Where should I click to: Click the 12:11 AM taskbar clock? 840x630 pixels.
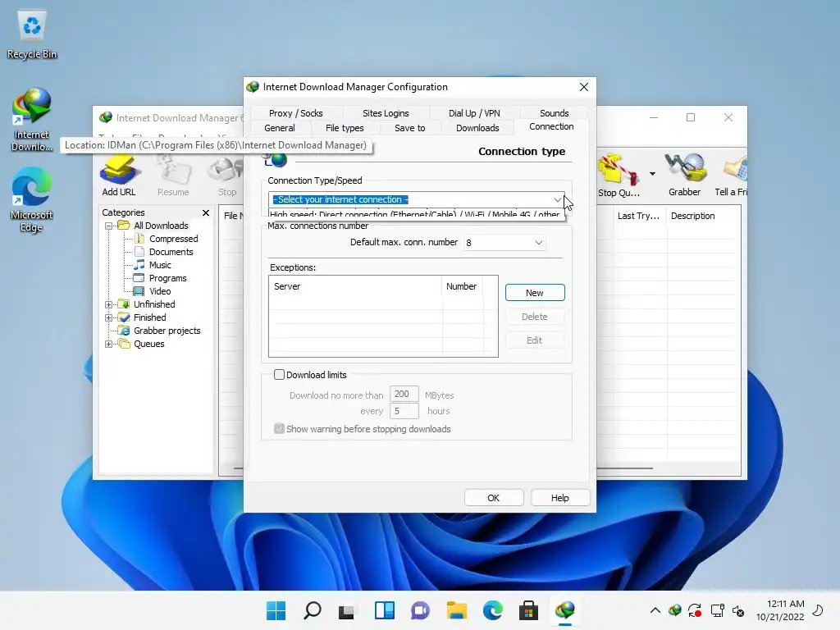[780, 610]
